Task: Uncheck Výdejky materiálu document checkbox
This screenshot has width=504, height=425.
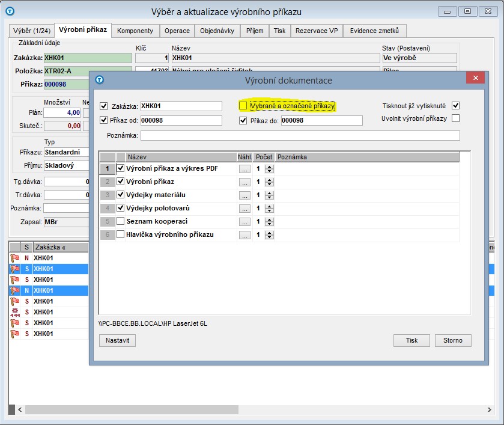Action: pyautogui.click(x=120, y=194)
